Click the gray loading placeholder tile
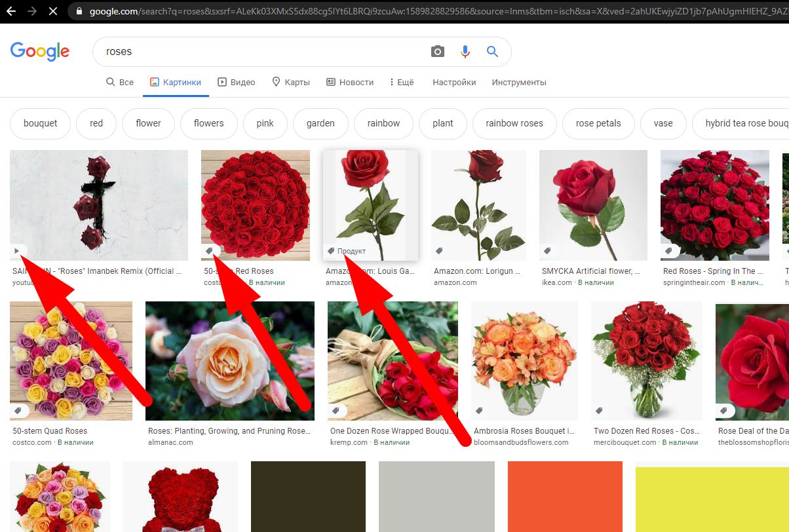The image size is (789, 532). click(436, 497)
